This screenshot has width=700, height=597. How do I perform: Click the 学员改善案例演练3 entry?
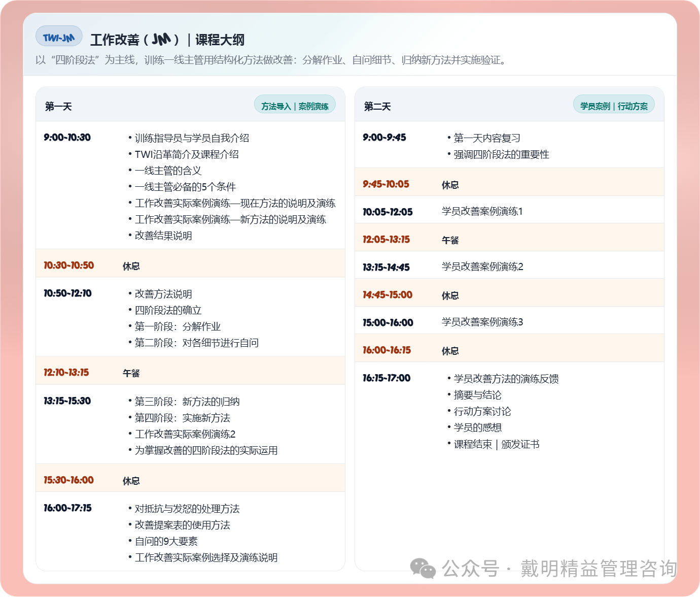pos(482,322)
